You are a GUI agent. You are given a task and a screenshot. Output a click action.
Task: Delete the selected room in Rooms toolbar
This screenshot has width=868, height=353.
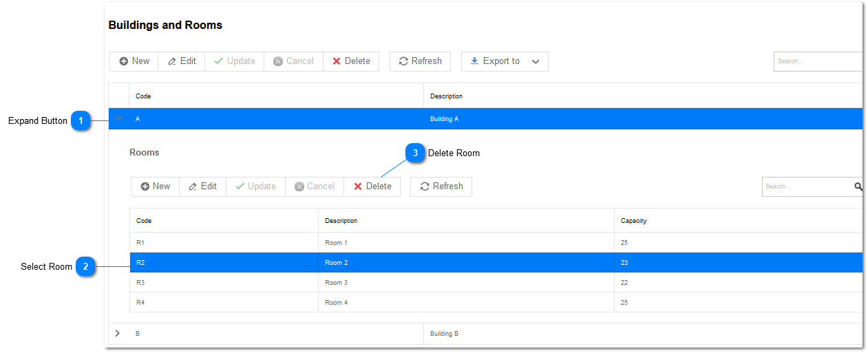pos(372,186)
